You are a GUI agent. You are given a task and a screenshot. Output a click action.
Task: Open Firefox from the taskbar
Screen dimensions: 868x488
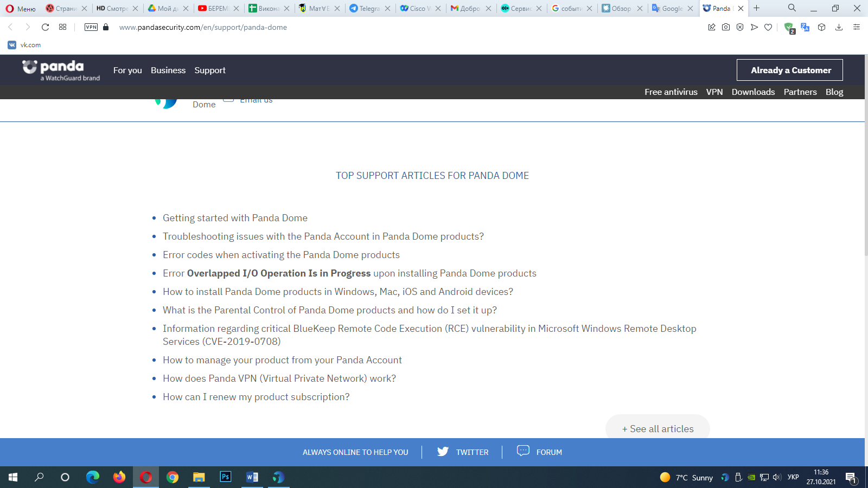119,477
